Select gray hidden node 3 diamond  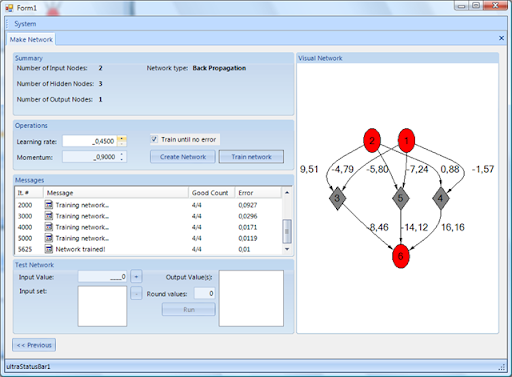click(337, 198)
